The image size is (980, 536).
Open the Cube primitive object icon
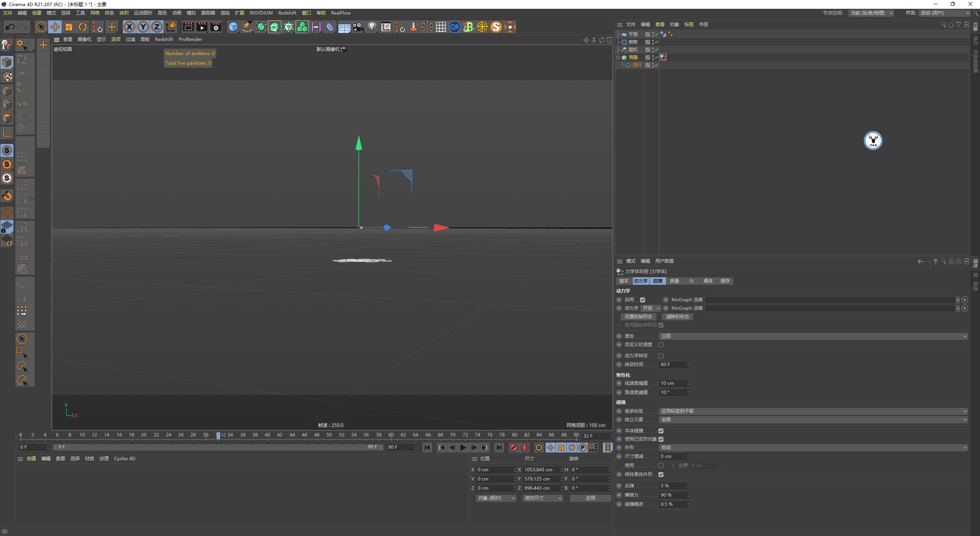tap(233, 27)
